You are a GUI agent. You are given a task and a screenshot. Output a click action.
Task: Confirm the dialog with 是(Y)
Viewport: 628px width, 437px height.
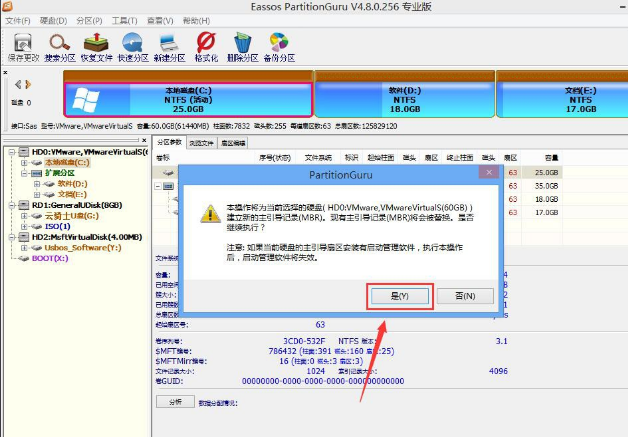coord(398,296)
